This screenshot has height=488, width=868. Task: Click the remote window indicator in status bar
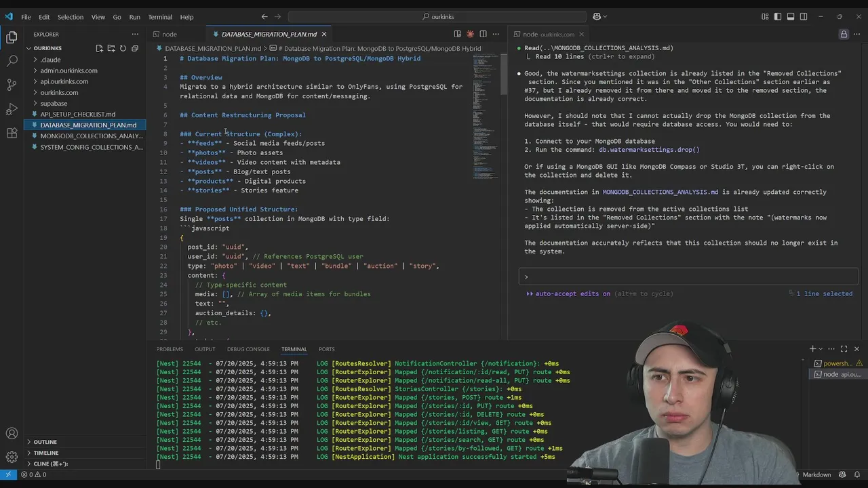[x=8, y=474]
